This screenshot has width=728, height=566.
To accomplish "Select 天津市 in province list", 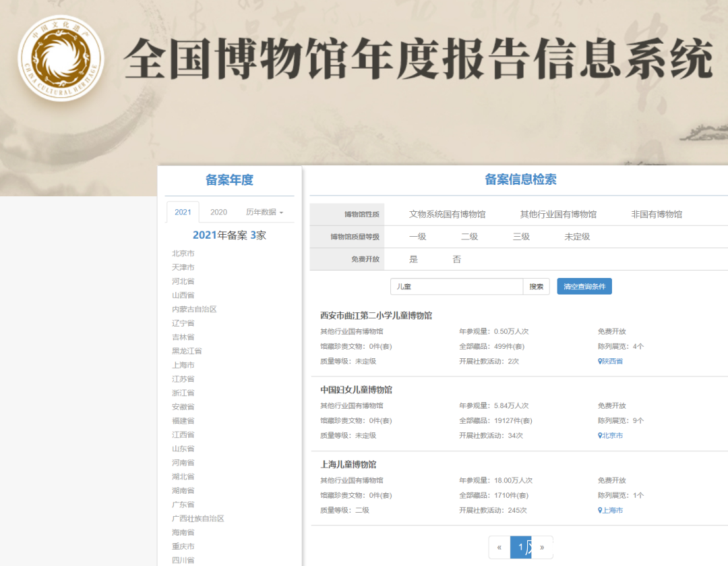I will coord(183,267).
